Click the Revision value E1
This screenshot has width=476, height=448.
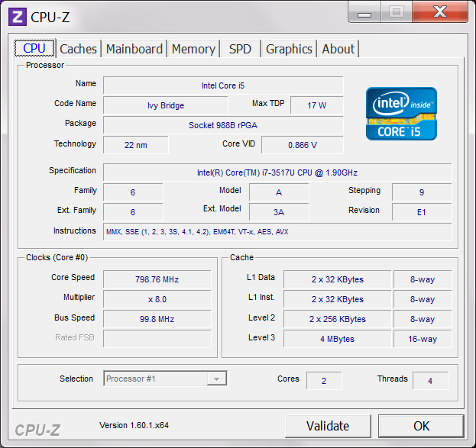tap(422, 212)
